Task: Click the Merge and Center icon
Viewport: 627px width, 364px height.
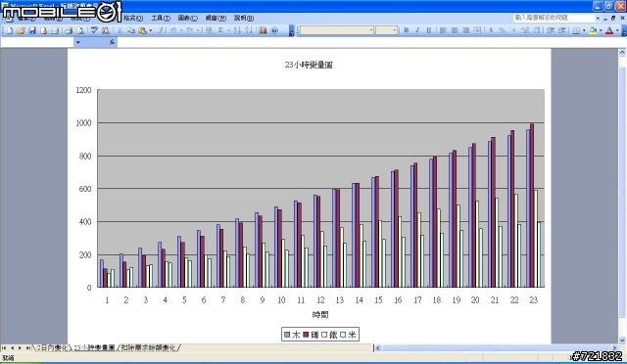Action: [x=477, y=30]
